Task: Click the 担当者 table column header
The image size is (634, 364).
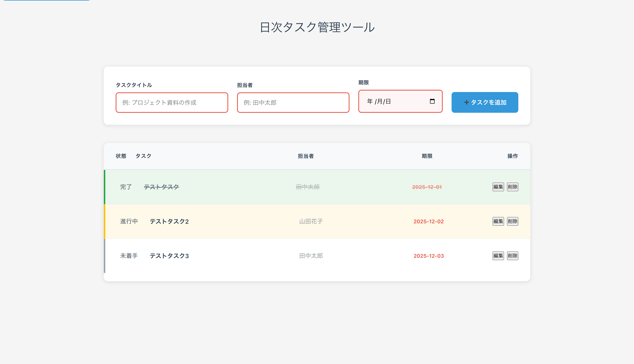Action: pyautogui.click(x=306, y=156)
